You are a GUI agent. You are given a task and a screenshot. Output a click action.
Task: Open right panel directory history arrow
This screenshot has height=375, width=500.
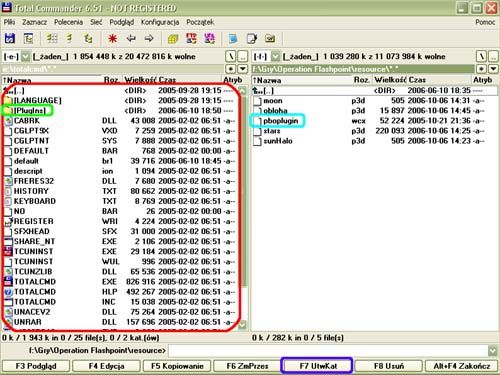pyautogui.click(x=493, y=69)
